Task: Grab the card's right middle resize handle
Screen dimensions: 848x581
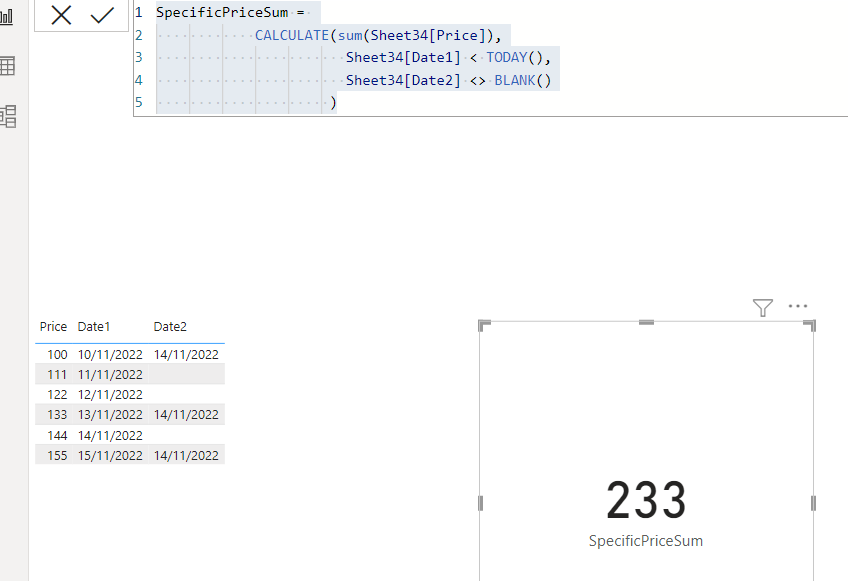Action: pyautogui.click(x=813, y=503)
